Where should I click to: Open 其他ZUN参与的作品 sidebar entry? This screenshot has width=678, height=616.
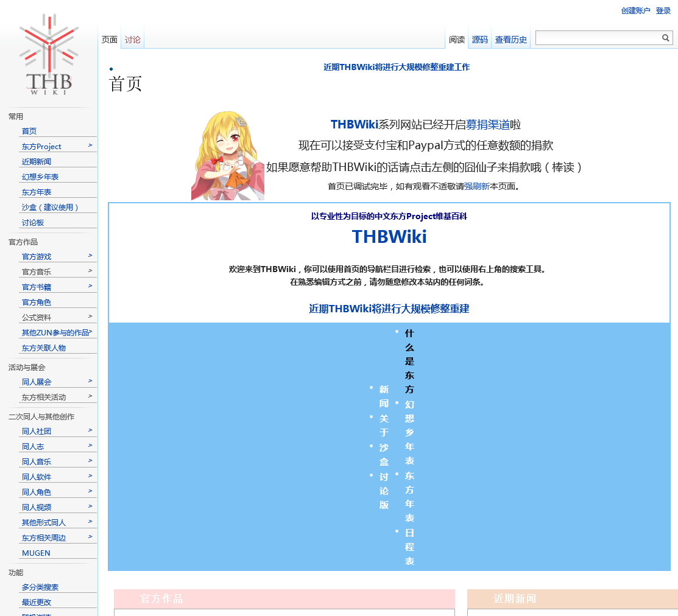55,332
